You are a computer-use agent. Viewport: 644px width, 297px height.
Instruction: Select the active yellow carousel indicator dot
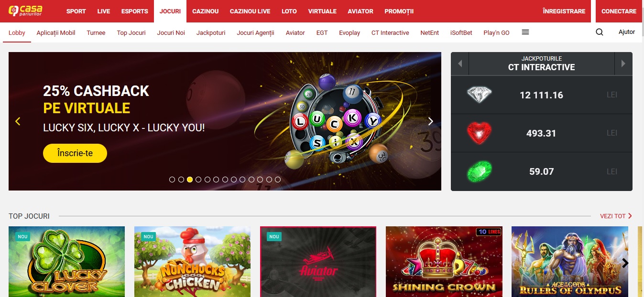pos(190,180)
